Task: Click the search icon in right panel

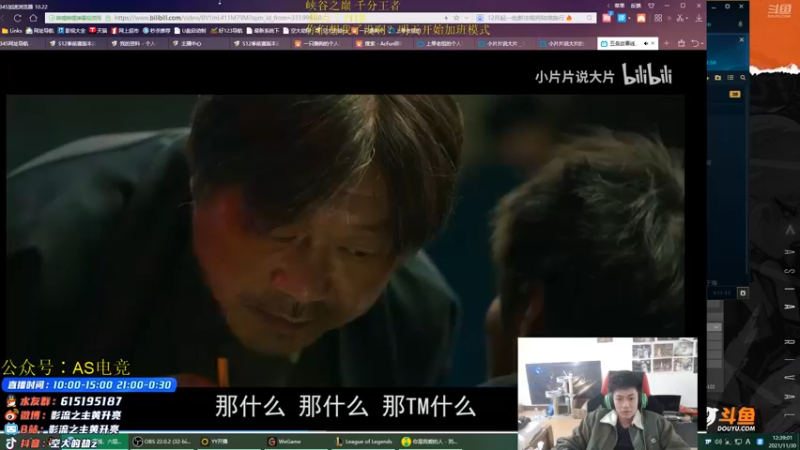Action: point(743,78)
